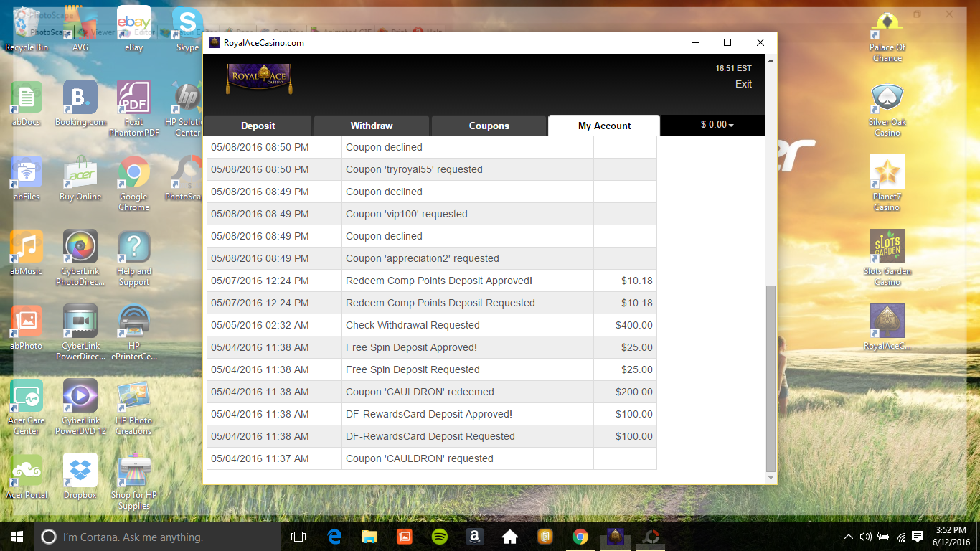Open Shop for HP Supplies icon
Viewport: 980px width, 551px height.
tap(133, 482)
